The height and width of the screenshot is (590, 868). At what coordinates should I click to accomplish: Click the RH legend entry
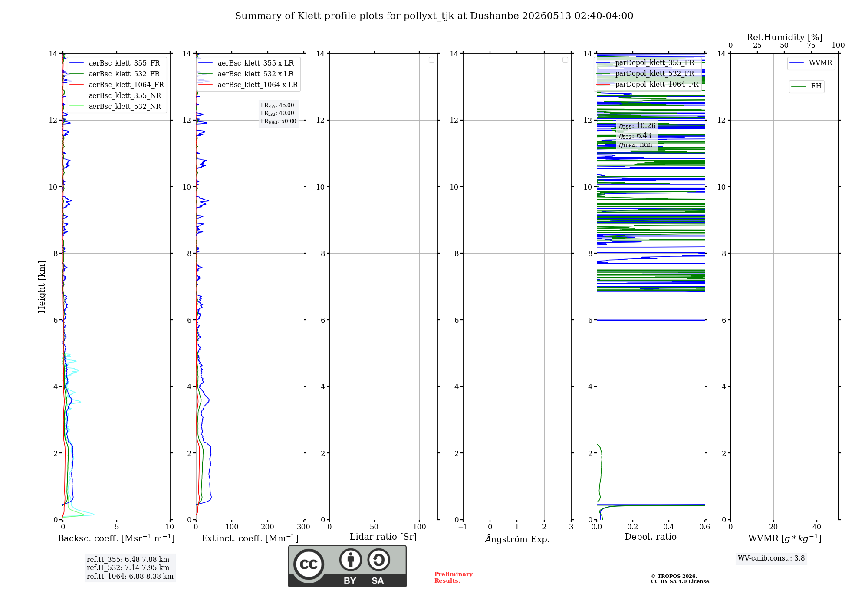click(x=806, y=86)
